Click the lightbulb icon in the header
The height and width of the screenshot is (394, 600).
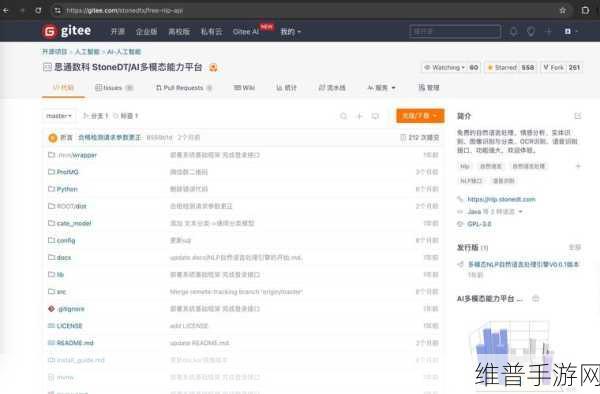coord(531,32)
